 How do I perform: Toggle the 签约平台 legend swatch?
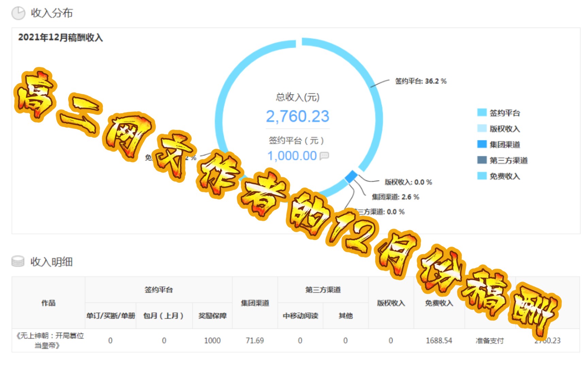click(482, 112)
